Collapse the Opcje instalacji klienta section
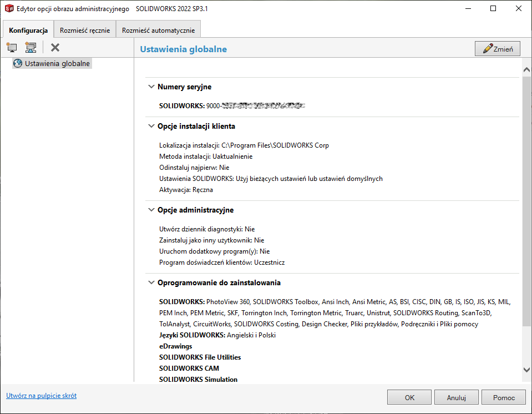The height and width of the screenshot is (414, 532). 151,126
